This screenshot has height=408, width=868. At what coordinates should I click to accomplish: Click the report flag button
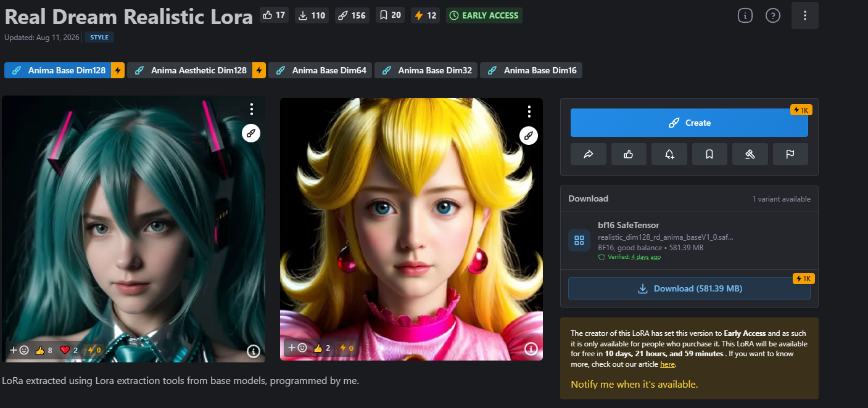tap(790, 154)
